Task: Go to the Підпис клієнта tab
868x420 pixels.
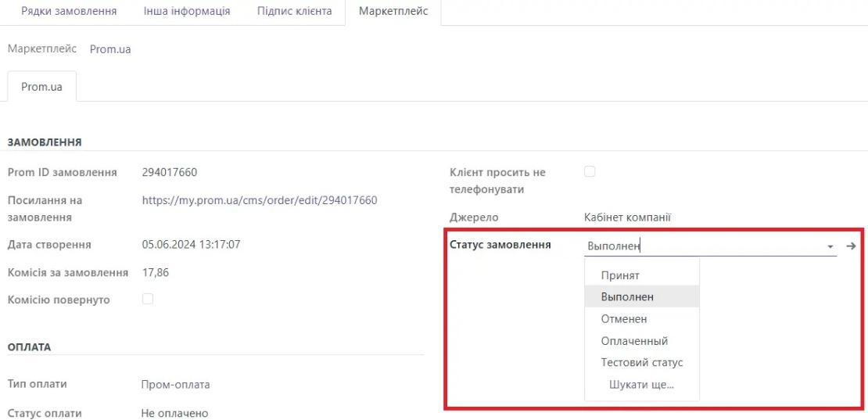Action: point(294,12)
